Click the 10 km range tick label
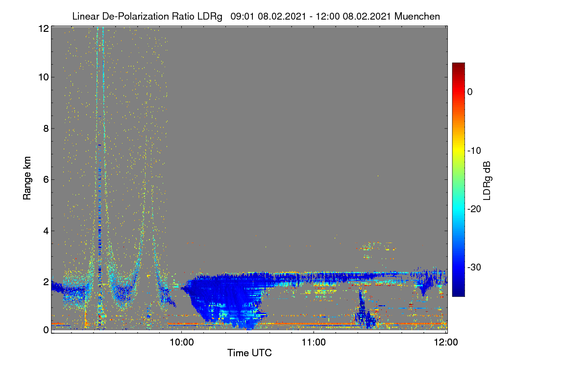 pos(43,77)
